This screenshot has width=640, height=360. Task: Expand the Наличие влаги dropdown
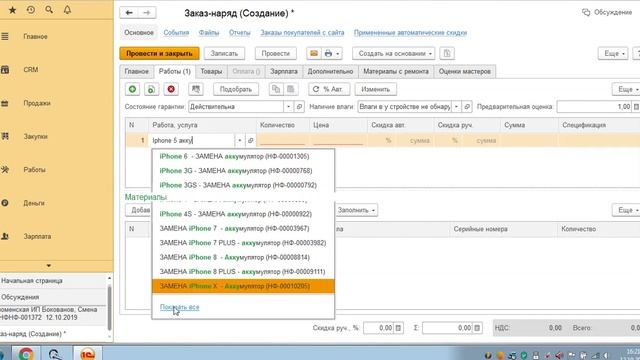point(456,107)
